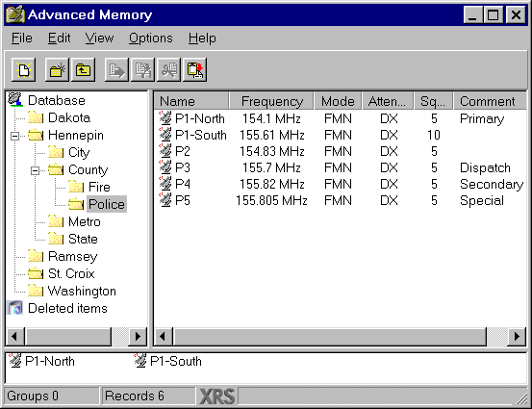Click the Deleted items recycle icon

click(x=15, y=308)
